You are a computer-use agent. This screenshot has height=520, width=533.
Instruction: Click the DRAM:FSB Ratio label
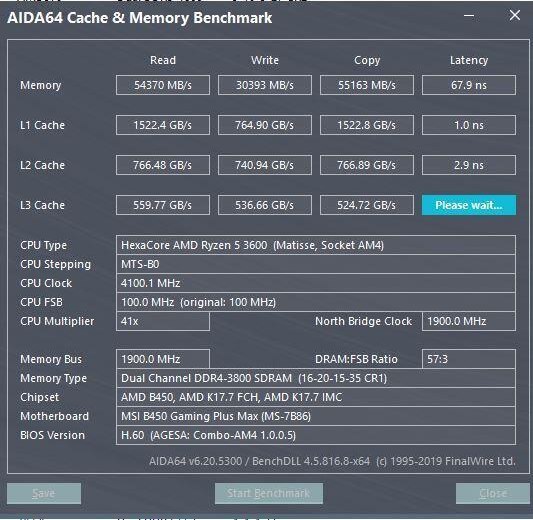tap(356, 359)
